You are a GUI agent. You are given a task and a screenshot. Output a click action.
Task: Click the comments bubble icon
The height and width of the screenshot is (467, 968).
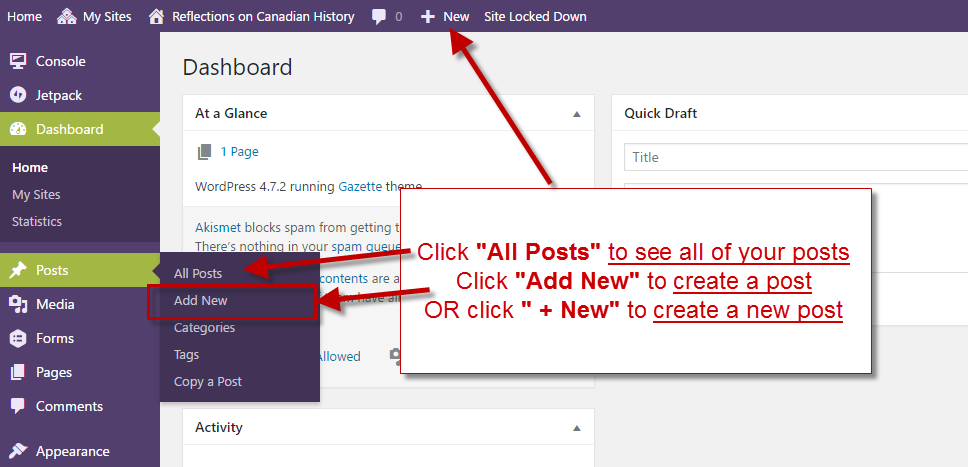point(379,17)
